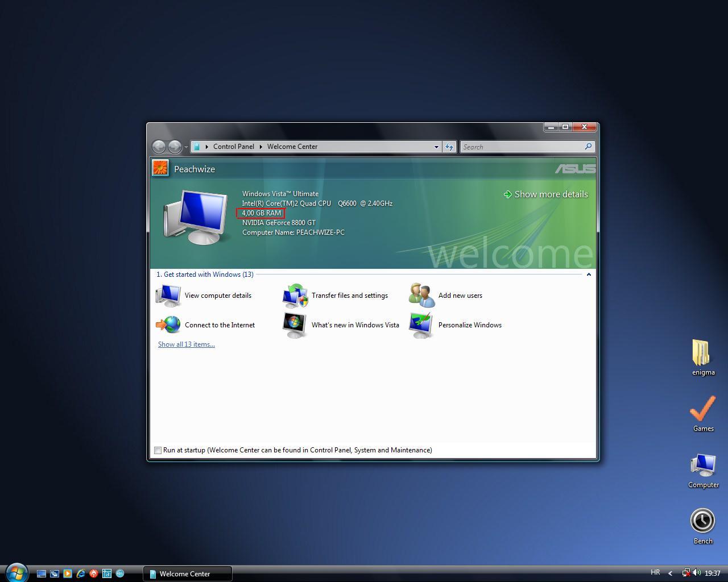Open the red flame quick launch icon
The image size is (728, 582).
pos(94,573)
